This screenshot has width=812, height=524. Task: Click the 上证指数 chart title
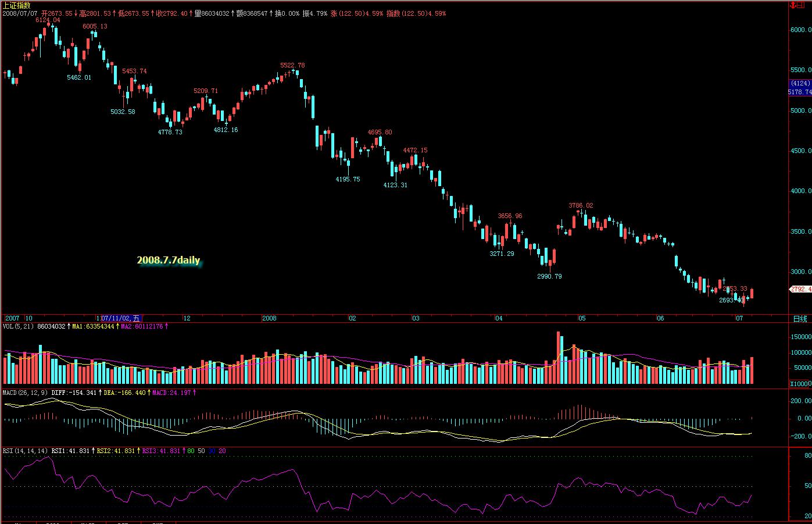point(16,5)
